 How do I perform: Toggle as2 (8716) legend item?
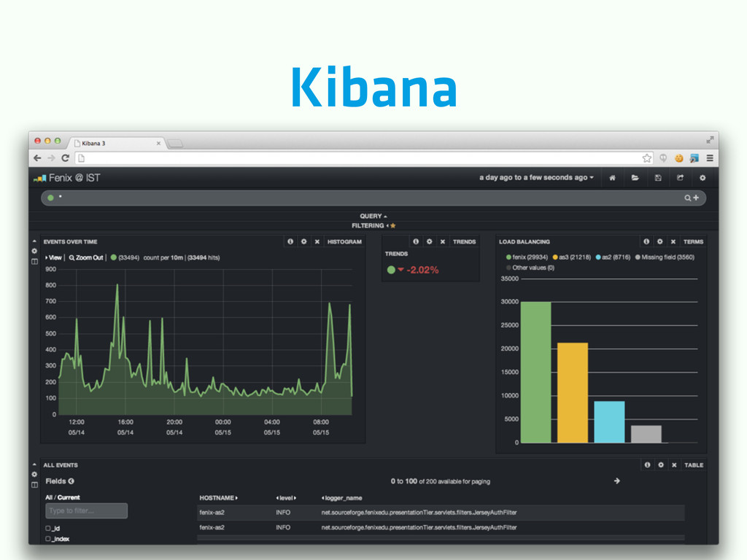tap(613, 257)
